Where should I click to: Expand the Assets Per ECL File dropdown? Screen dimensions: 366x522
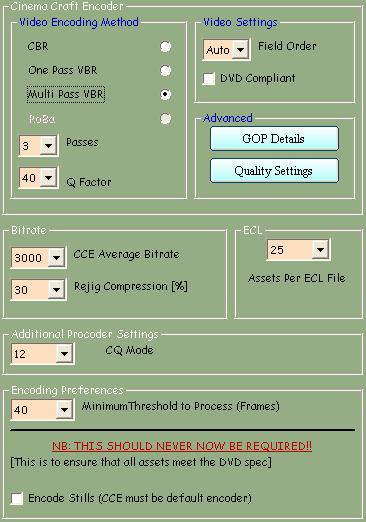point(321,250)
